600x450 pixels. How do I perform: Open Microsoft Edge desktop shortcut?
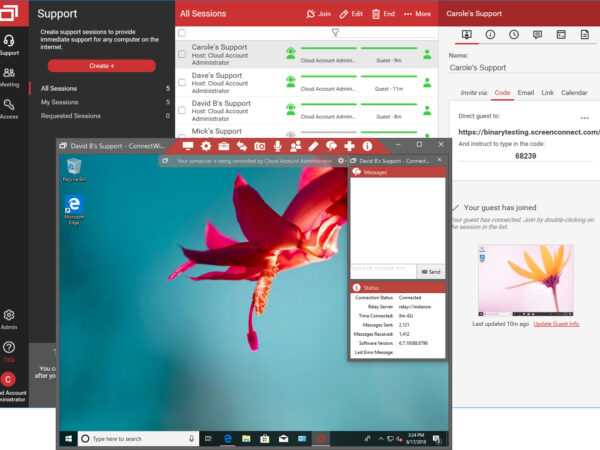74,210
